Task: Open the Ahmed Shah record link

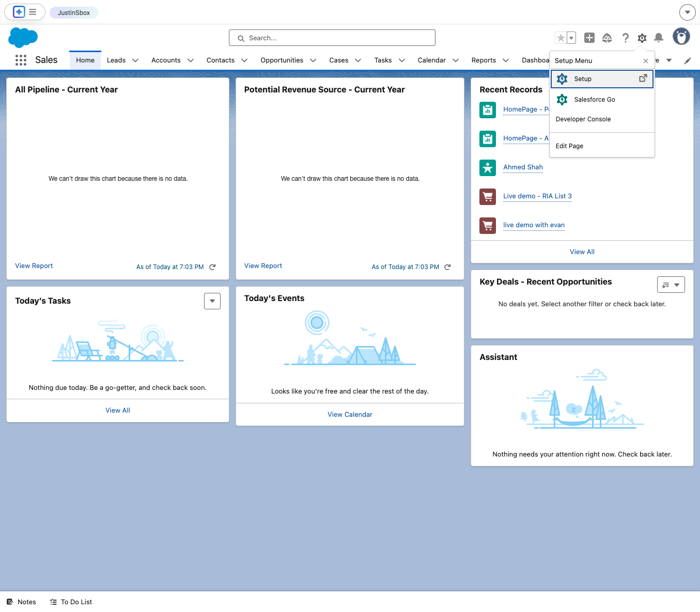Action: pyautogui.click(x=523, y=167)
